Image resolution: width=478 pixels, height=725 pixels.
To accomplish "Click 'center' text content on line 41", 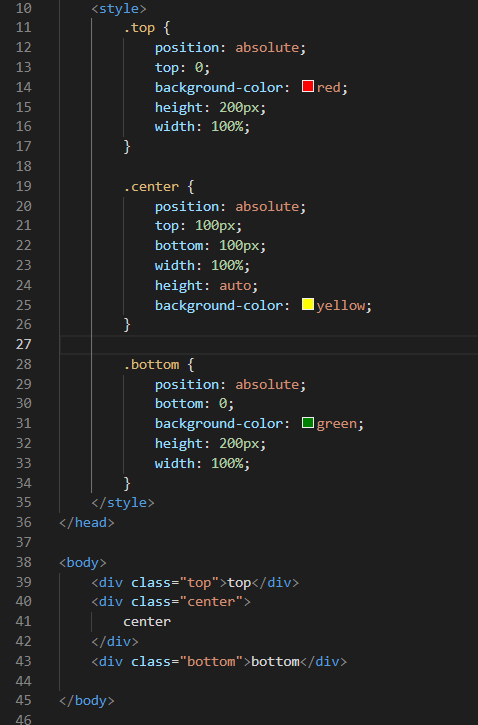I will (x=147, y=622).
